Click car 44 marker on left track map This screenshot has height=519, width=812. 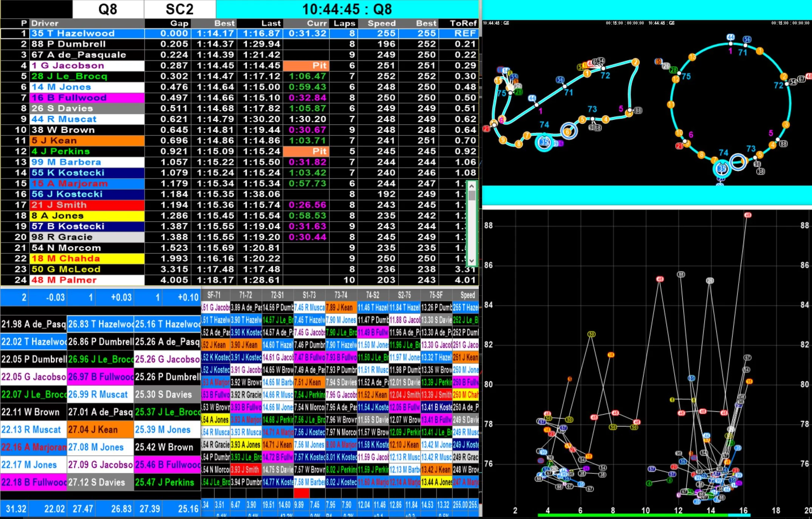tap(532, 98)
